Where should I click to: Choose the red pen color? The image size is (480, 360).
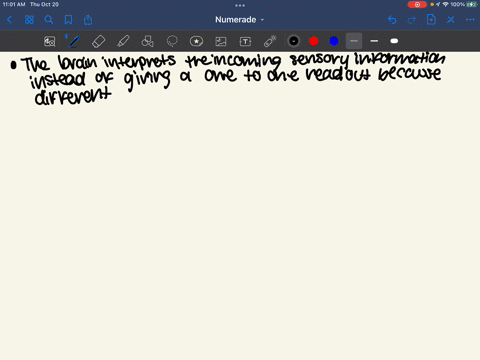[314, 41]
